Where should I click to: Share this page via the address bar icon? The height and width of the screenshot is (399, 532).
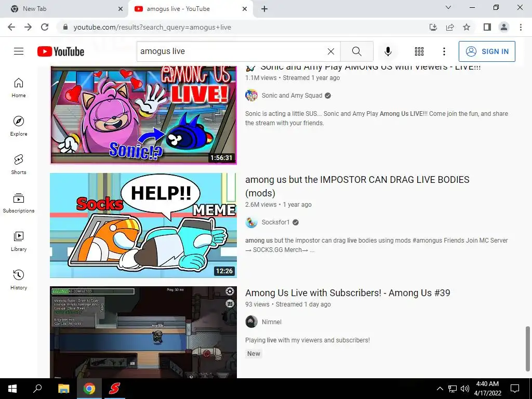point(450,27)
